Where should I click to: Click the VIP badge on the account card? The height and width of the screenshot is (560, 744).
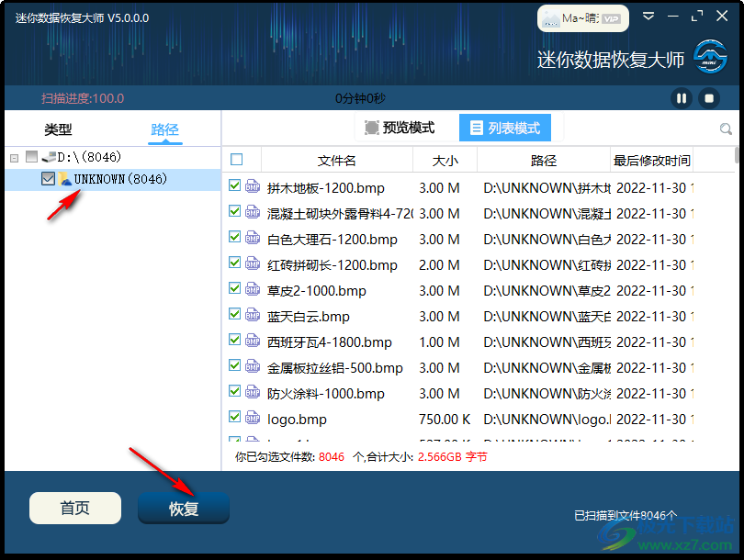[x=612, y=17]
